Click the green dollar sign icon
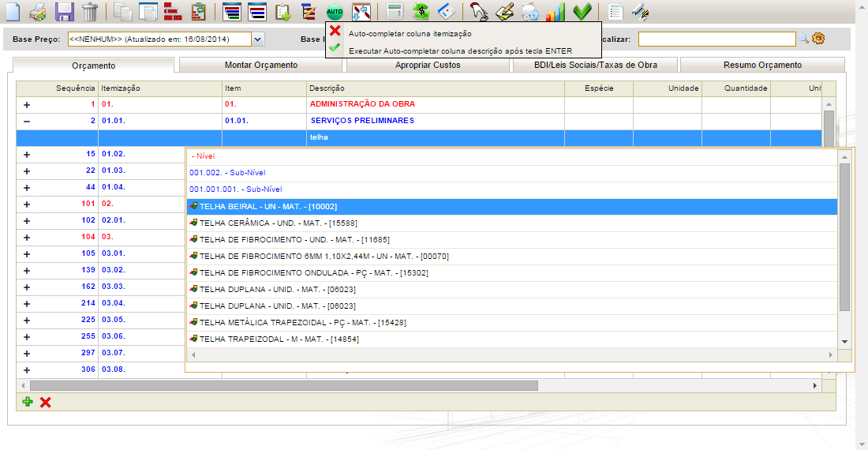Image resolution: width=868 pixels, height=450 pixels. point(421,12)
